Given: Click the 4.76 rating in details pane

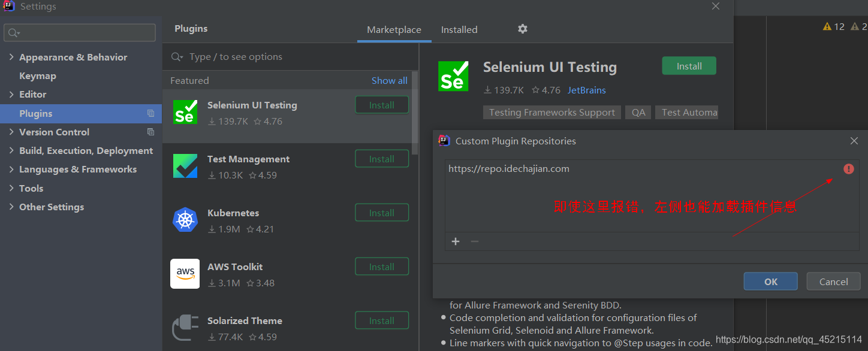Looking at the screenshot, I should point(546,90).
